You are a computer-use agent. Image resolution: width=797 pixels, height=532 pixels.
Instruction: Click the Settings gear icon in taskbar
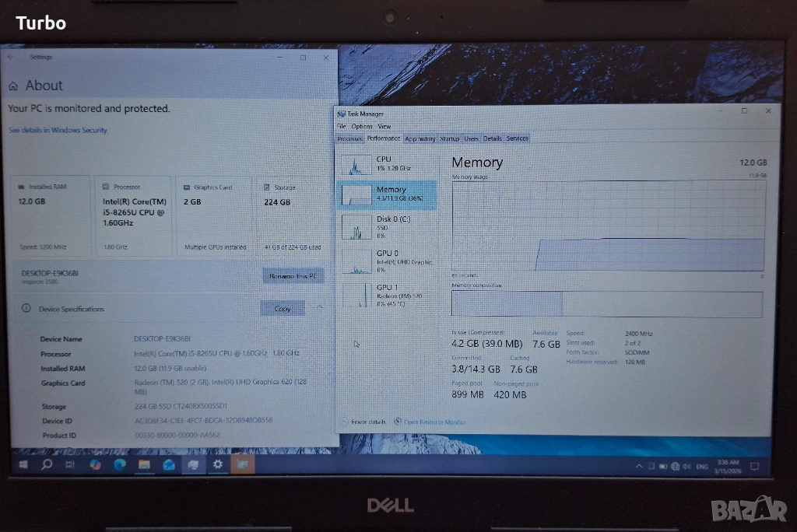coord(218,464)
